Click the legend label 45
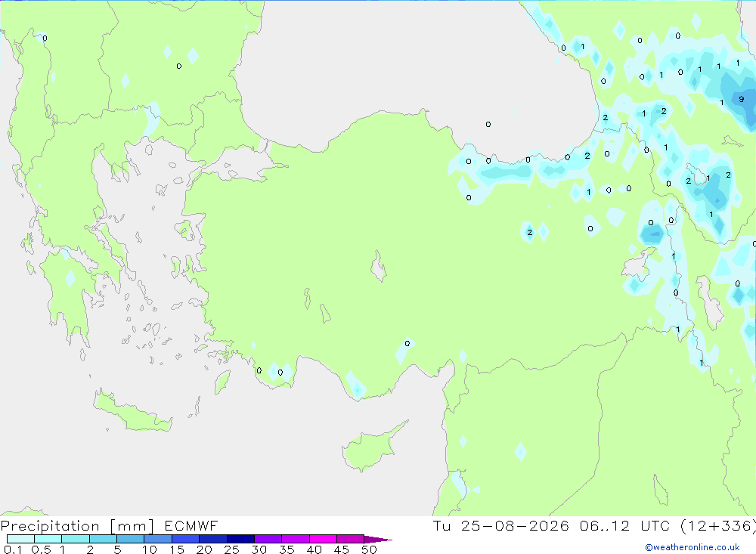This screenshot has height=554, width=756. click(342, 549)
